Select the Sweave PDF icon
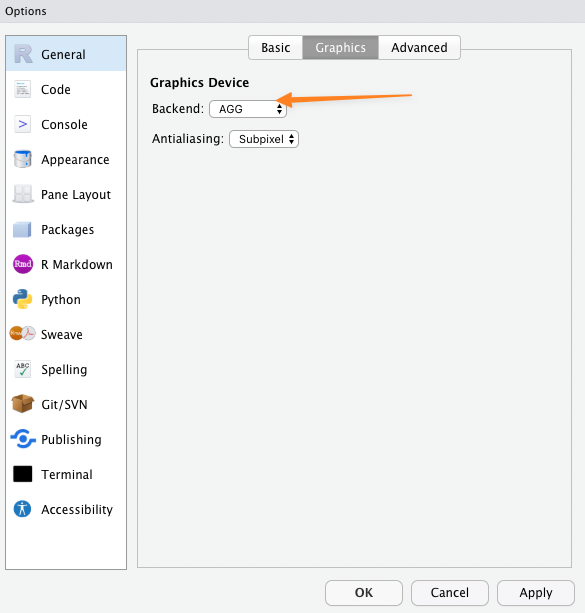This screenshot has height=613, width=585. (x=22, y=333)
